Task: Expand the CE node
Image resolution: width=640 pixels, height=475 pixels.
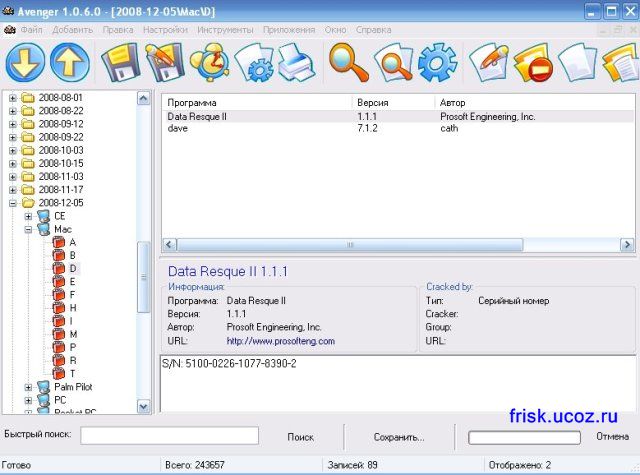Action: [28, 216]
